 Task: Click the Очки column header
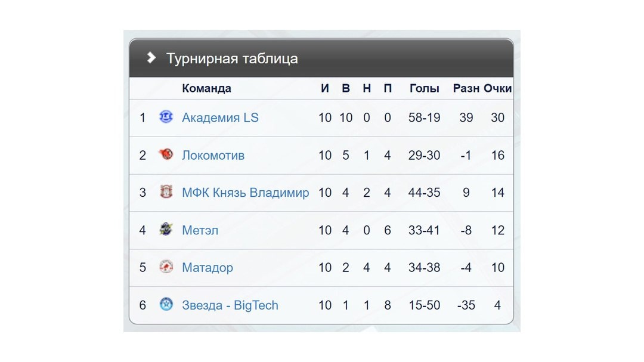pyautogui.click(x=497, y=88)
